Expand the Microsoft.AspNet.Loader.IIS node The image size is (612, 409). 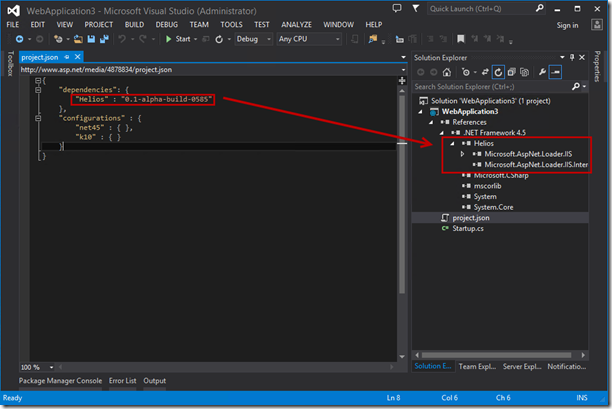point(463,154)
